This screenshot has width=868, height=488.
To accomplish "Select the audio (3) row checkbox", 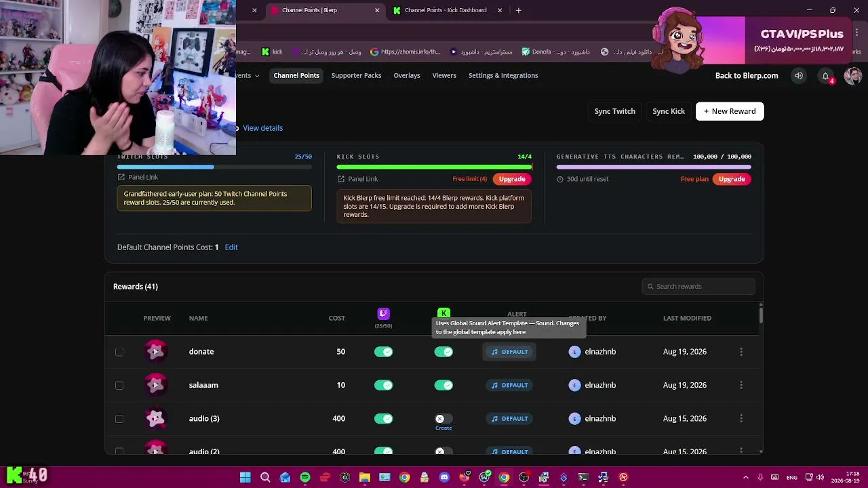I will pos(119,418).
